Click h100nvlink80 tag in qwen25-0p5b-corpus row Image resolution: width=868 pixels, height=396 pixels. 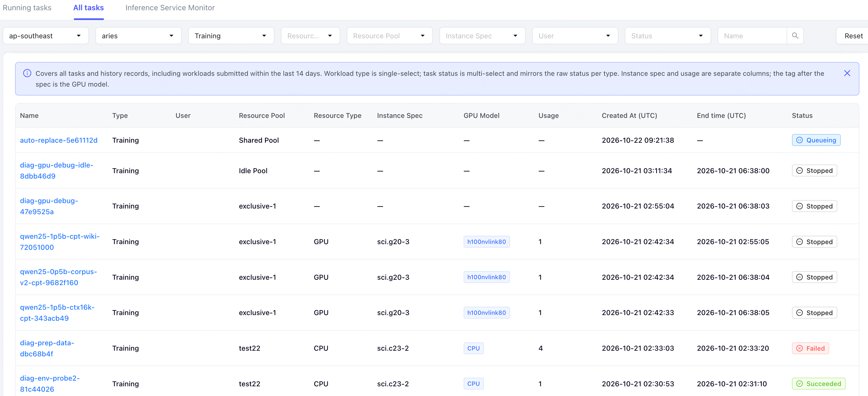click(486, 277)
